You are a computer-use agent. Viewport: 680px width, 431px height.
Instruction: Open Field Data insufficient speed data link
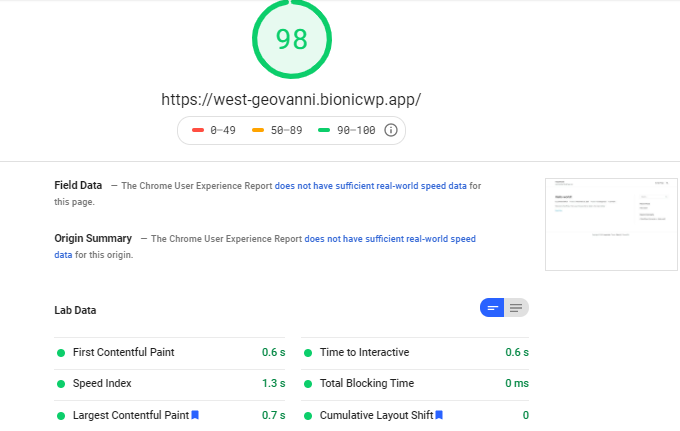click(370, 186)
